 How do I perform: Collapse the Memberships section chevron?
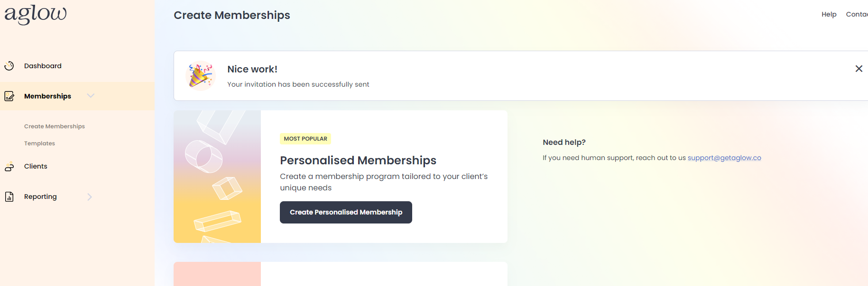pyautogui.click(x=91, y=96)
